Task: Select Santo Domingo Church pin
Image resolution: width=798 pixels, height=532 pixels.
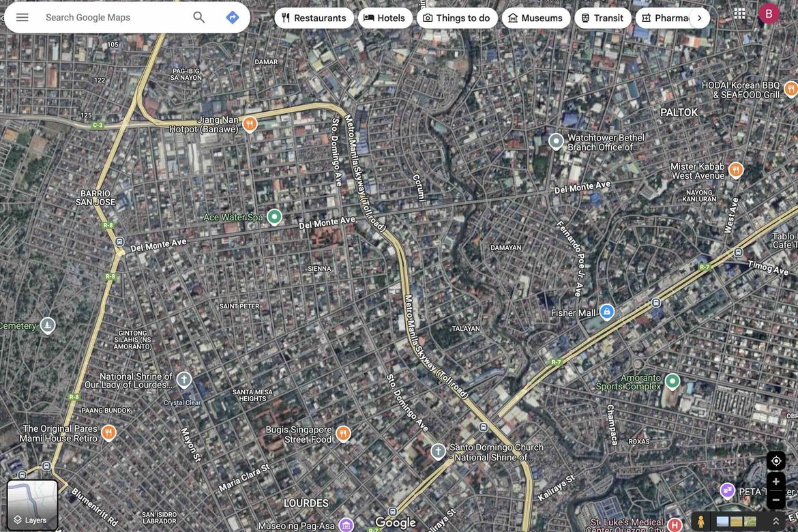Action: pyautogui.click(x=438, y=452)
